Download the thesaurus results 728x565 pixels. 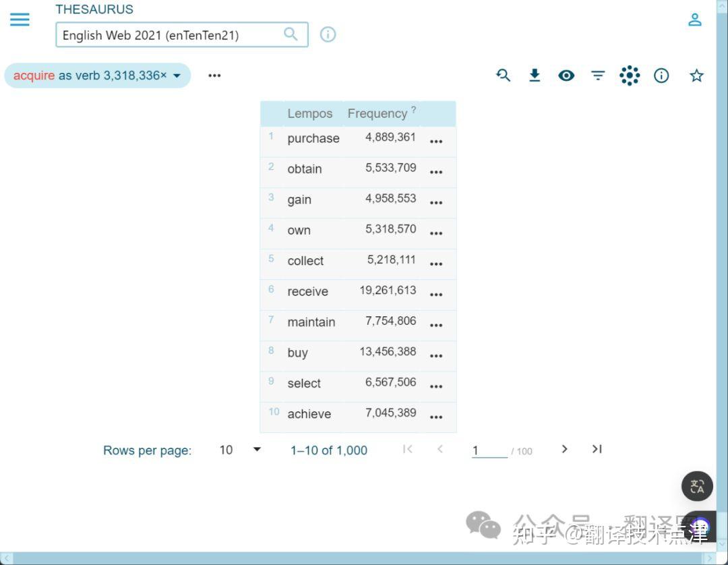tap(535, 76)
